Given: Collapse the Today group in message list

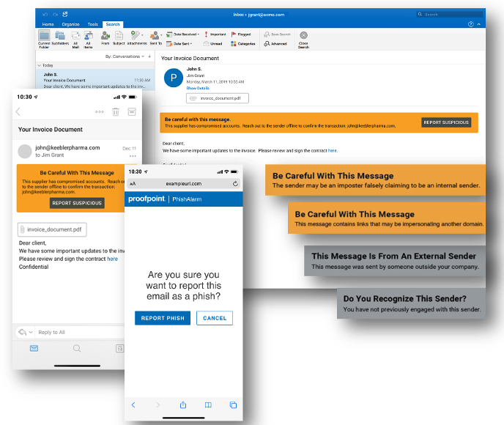Looking at the screenshot, I should (x=40, y=65).
